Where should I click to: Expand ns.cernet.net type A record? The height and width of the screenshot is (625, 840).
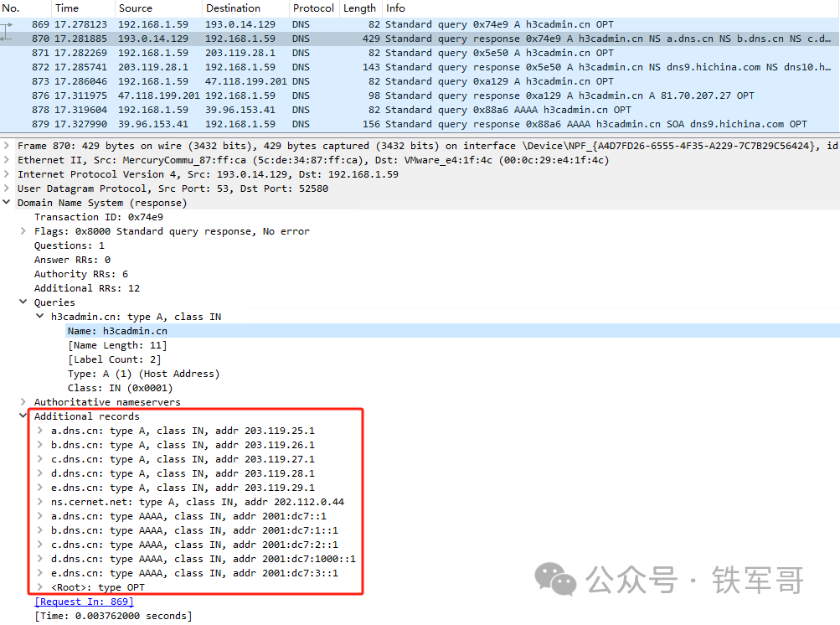tap(39, 501)
